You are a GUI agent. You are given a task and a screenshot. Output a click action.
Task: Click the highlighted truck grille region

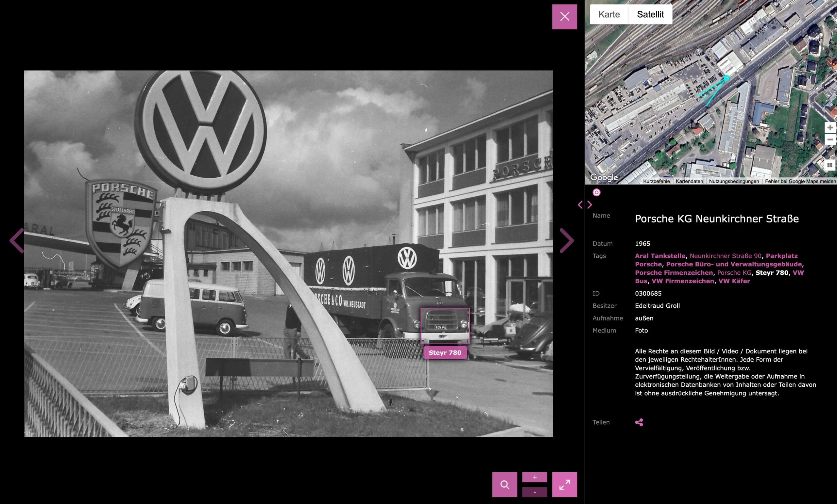click(445, 326)
